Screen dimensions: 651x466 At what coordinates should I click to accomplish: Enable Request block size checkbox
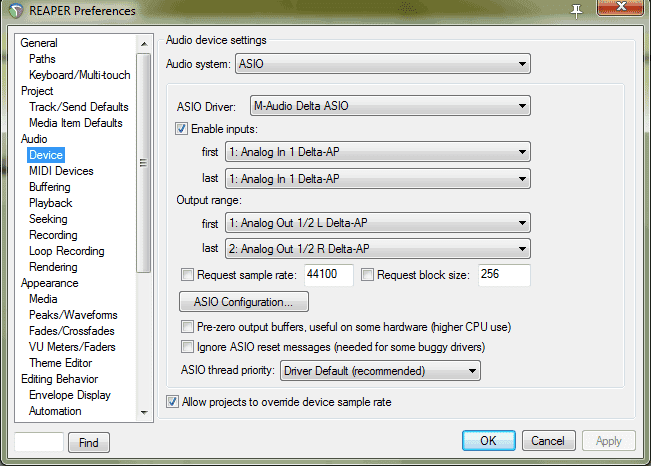pyautogui.click(x=367, y=275)
